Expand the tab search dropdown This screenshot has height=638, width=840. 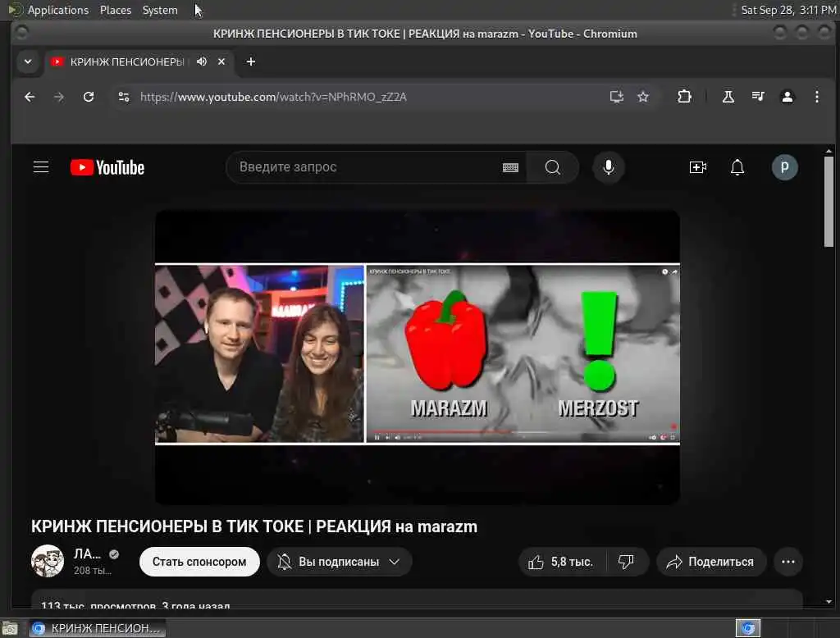[x=28, y=62]
